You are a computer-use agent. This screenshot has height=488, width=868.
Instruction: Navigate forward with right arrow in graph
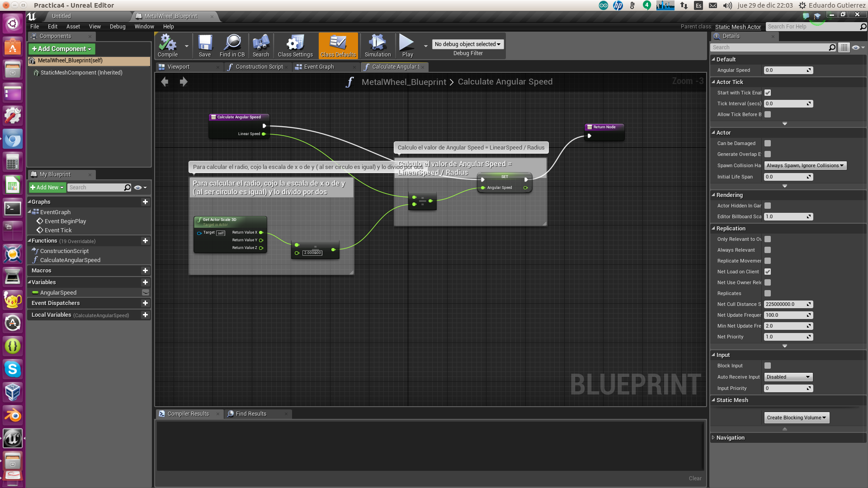pyautogui.click(x=184, y=82)
